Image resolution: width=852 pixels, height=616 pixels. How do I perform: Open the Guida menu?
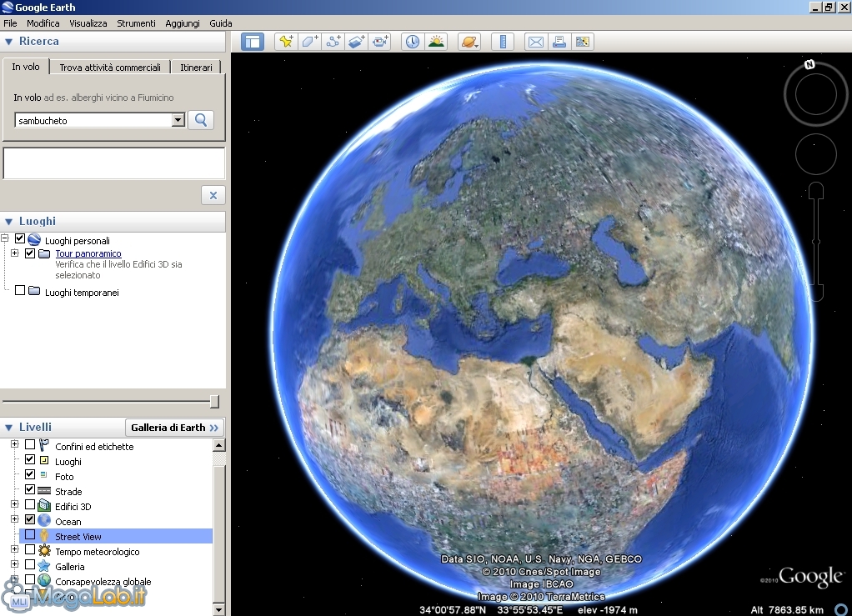[x=221, y=23]
